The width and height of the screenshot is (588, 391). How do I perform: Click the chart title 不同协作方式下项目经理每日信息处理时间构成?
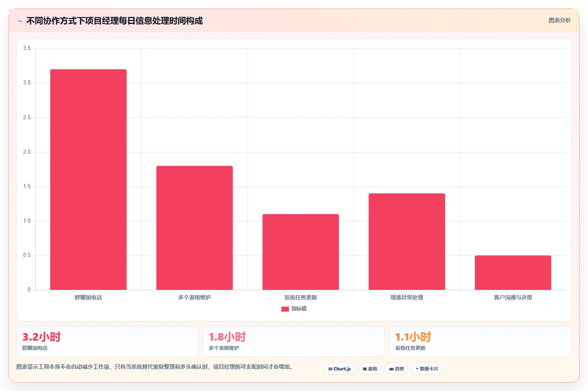pyautogui.click(x=114, y=21)
